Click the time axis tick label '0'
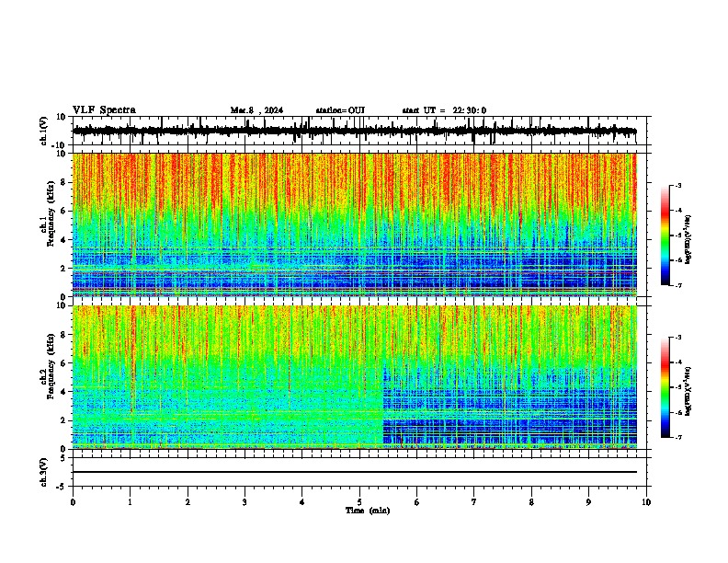Image resolution: width=728 pixels, height=563 pixels. pos(73,502)
